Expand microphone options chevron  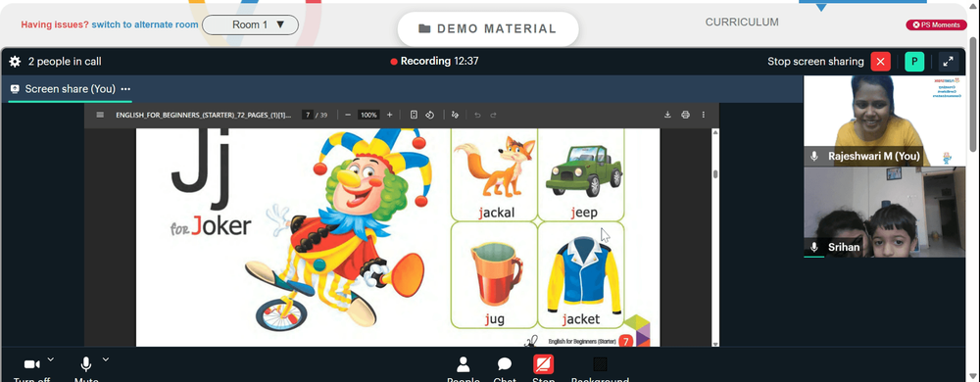tap(106, 358)
